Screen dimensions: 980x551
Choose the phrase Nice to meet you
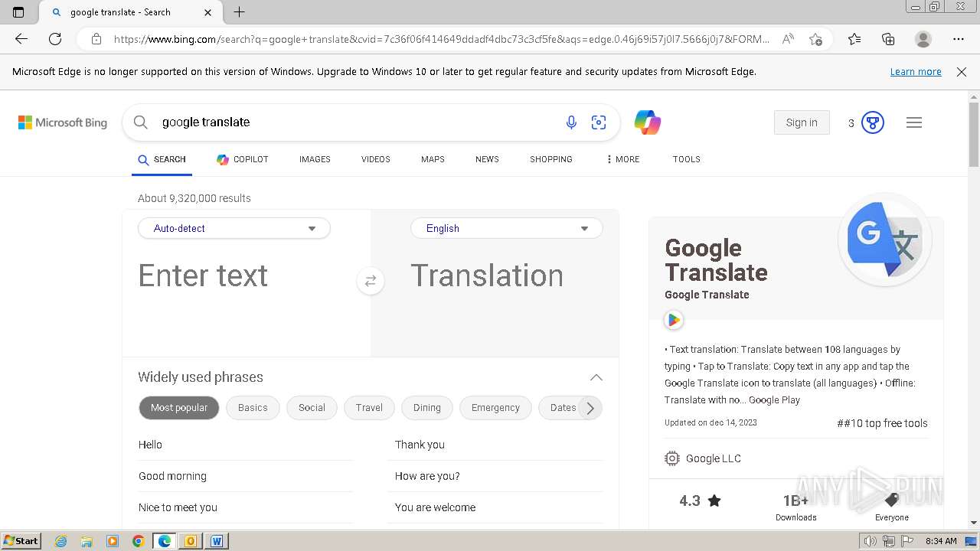(x=178, y=507)
